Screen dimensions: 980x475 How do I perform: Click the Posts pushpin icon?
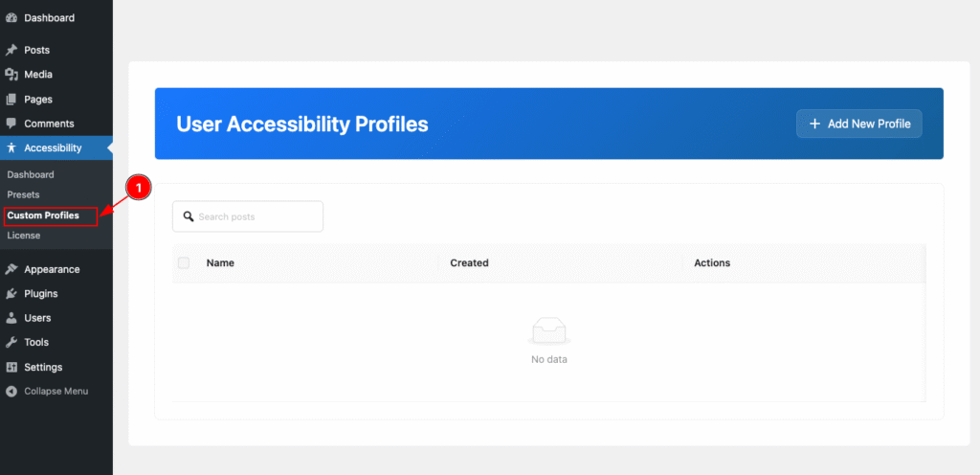pos(11,50)
